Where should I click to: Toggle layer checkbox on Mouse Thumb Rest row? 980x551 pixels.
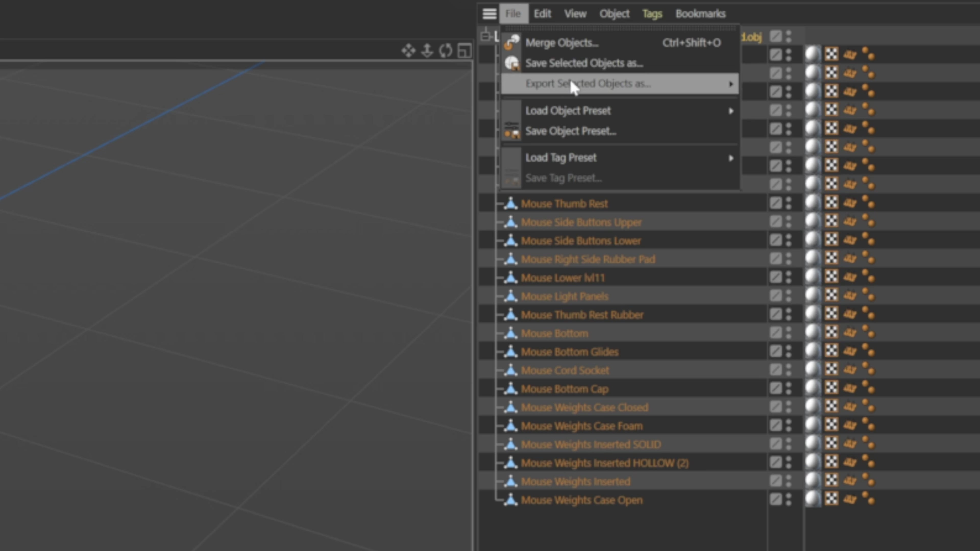coord(776,203)
